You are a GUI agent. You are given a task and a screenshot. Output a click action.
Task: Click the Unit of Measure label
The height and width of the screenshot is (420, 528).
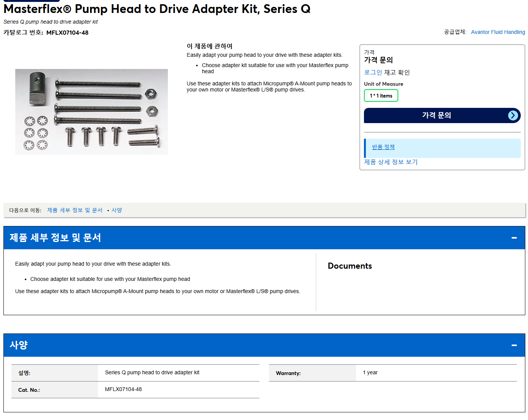(383, 84)
